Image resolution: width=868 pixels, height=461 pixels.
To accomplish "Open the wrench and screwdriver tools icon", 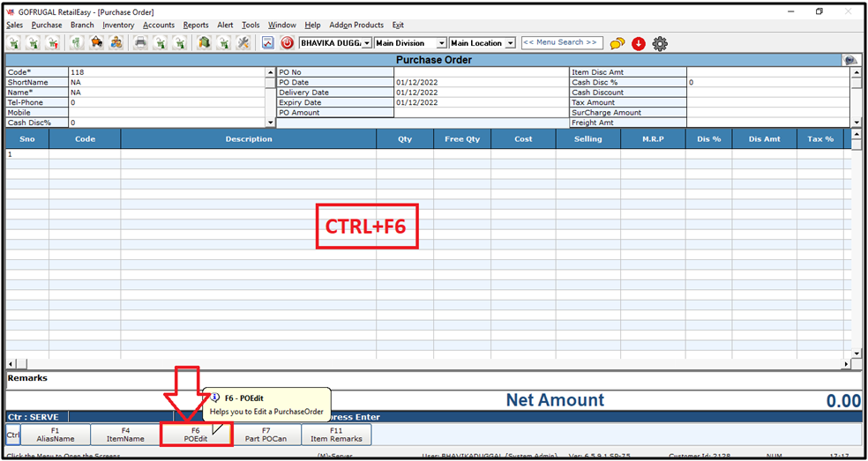I will pos(243,42).
